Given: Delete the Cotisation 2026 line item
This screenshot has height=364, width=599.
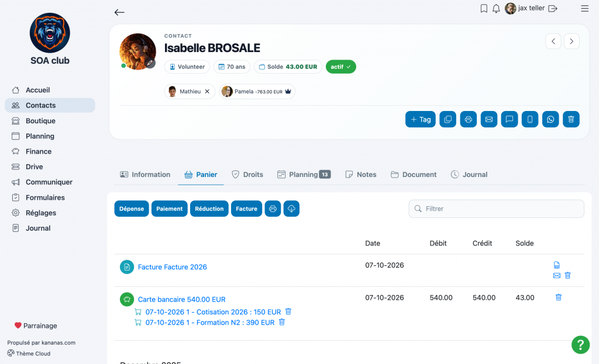Looking at the screenshot, I should click(x=288, y=312).
